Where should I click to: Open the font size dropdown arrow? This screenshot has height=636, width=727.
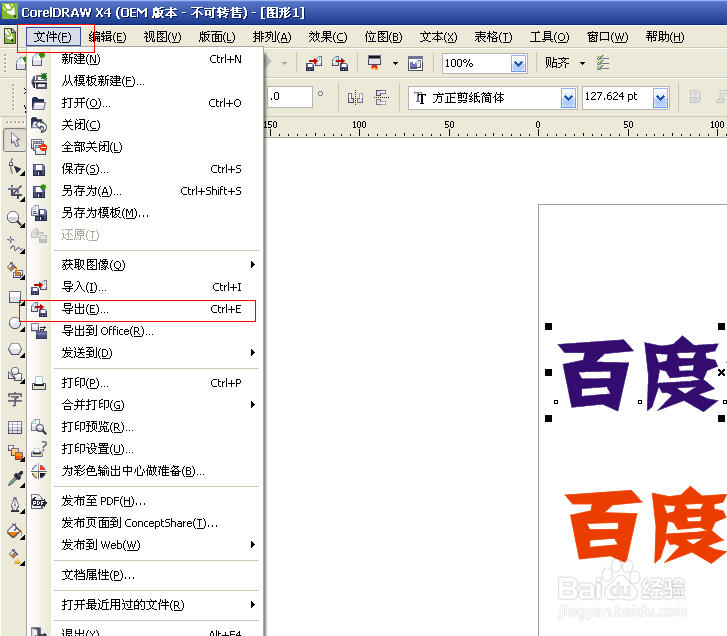click(x=660, y=98)
